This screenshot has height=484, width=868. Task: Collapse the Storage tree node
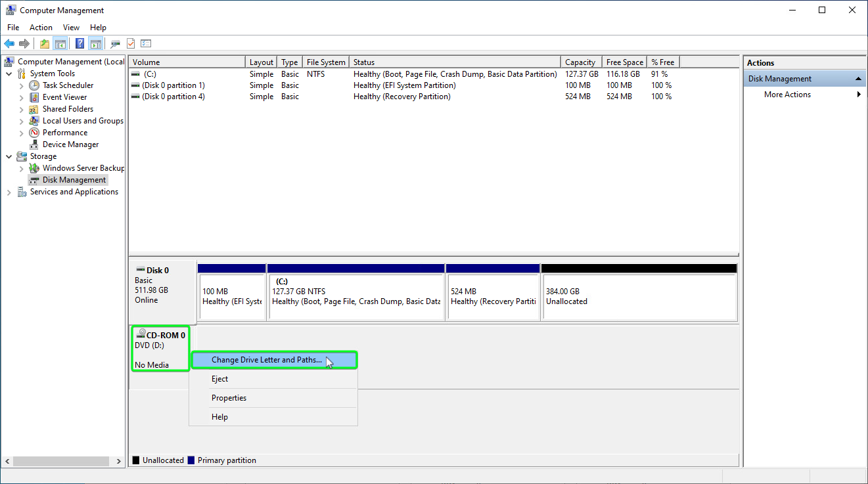click(x=9, y=156)
